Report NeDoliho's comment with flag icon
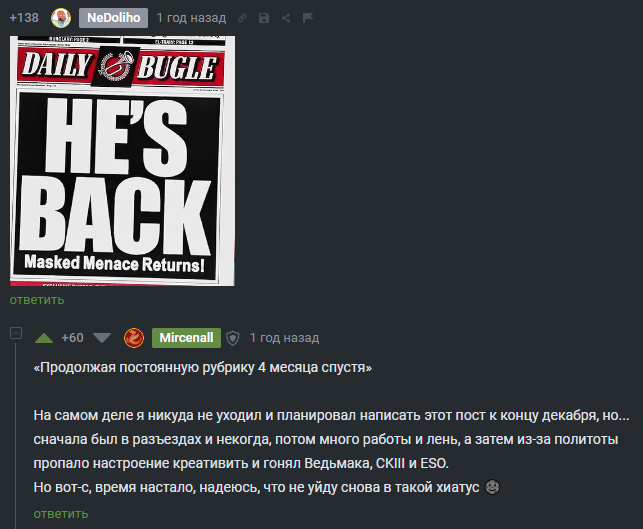The width and height of the screenshot is (643, 529). pyautogui.click(x=308, y=18)
